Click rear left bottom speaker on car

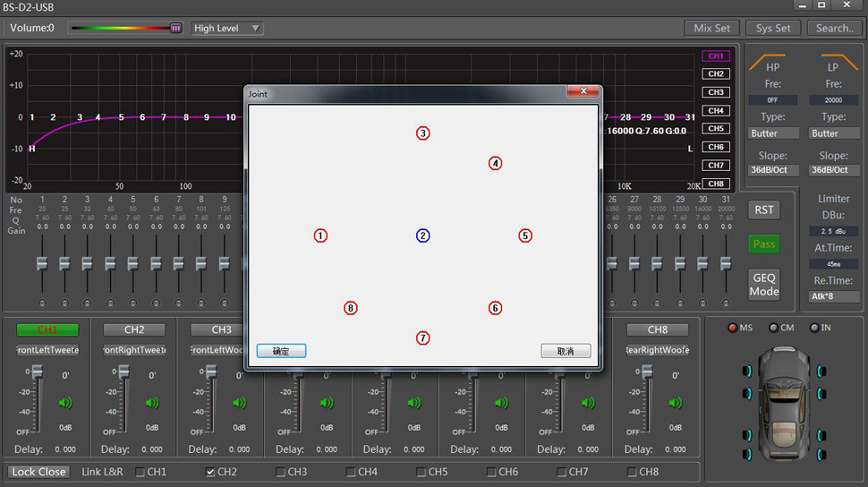pyautogui.click(x=747, y=454)
